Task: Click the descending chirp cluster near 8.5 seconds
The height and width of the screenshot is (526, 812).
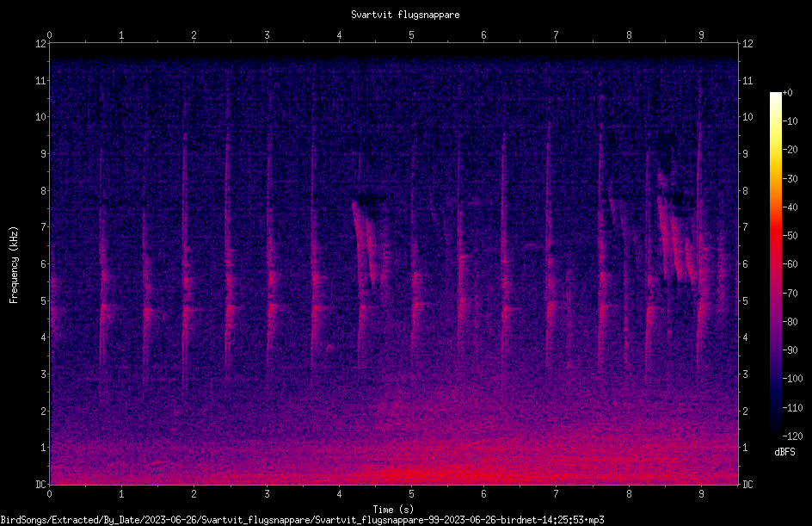Action: 677,228
